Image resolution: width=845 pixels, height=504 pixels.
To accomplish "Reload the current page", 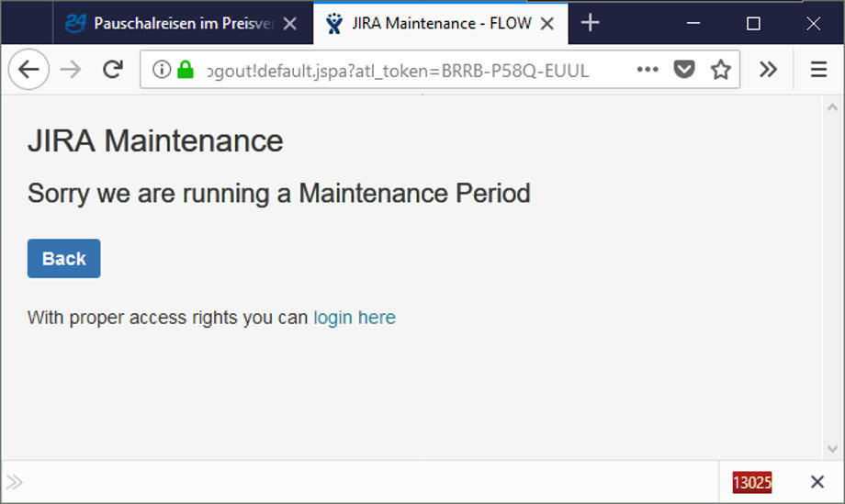I will coord(113,70).
